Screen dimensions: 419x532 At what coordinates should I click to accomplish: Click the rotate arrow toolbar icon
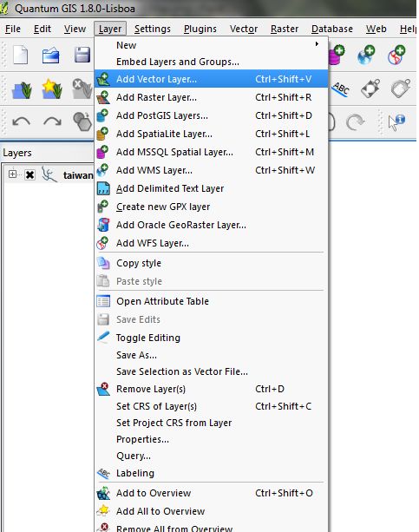(x=355, y=122)
